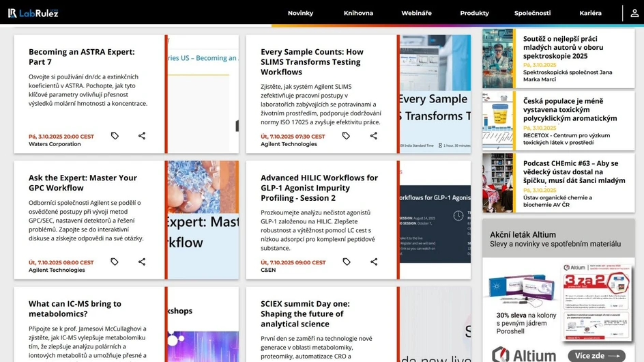The width and height of the screenshot is (644, 362).
Task: Tag icon on Becoming an ASTRA Expert card
Action: (115, 136)
